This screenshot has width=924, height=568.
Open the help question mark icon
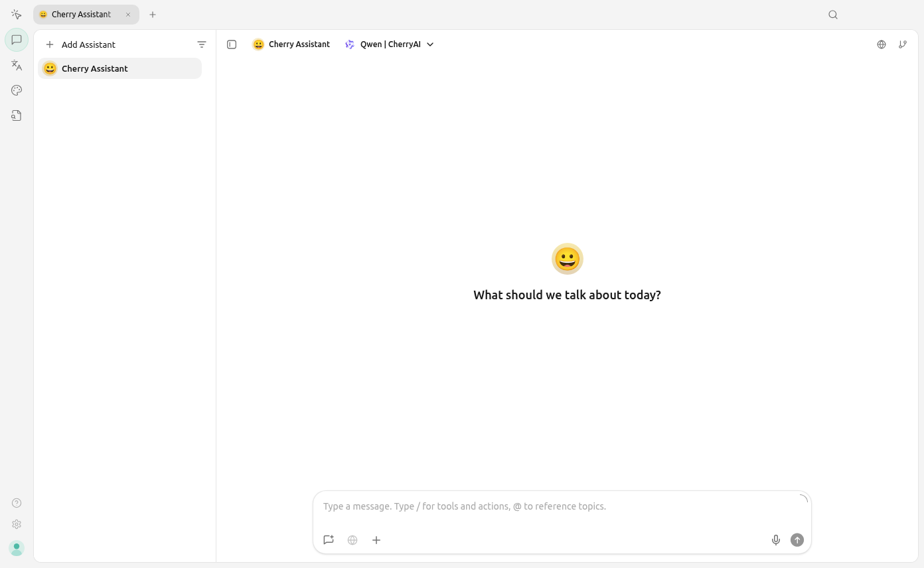point(17,503)
